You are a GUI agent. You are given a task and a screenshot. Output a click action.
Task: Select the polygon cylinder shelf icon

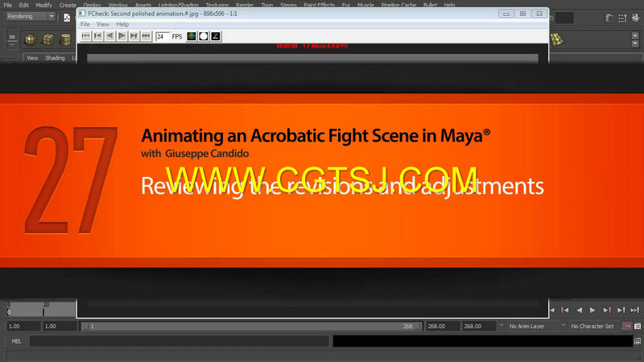point(66,39)
